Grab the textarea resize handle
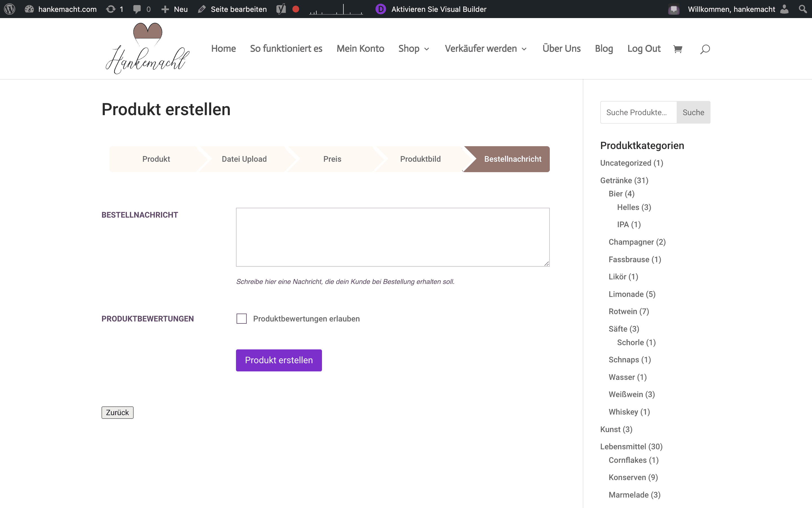 [x=547, y=264]
